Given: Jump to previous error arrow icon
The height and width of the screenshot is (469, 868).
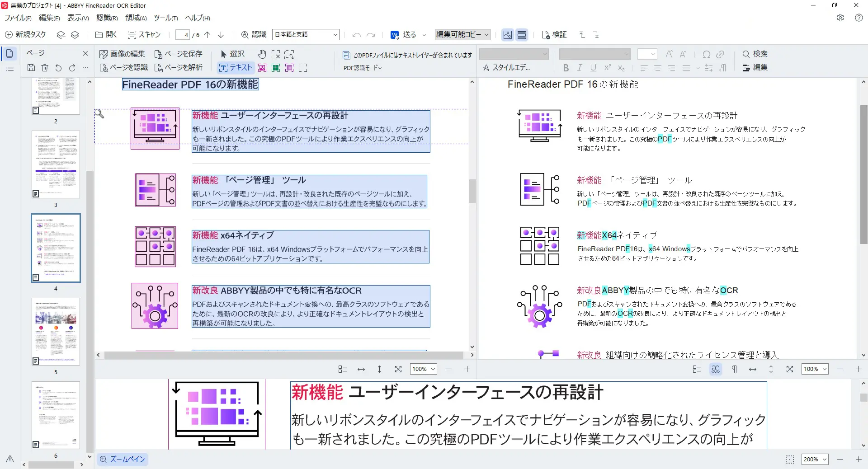Looking at the screenshot, I should [582, 35].
